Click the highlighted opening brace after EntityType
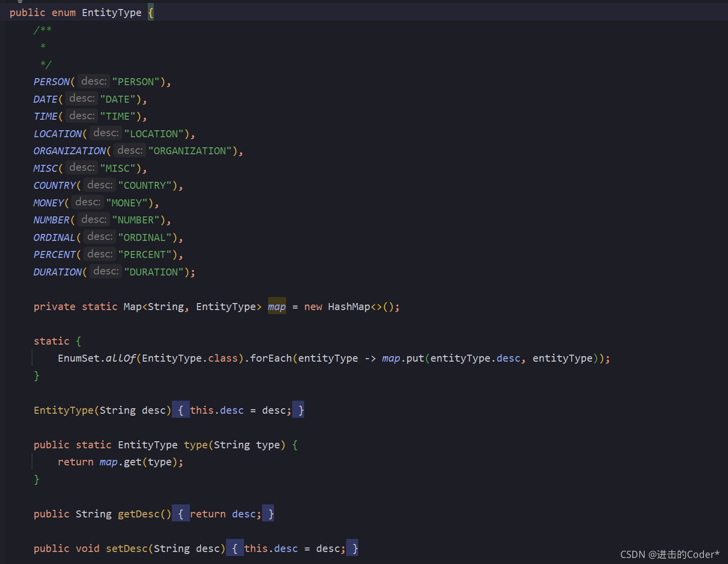The image size is (728, 564). [151, 13]
